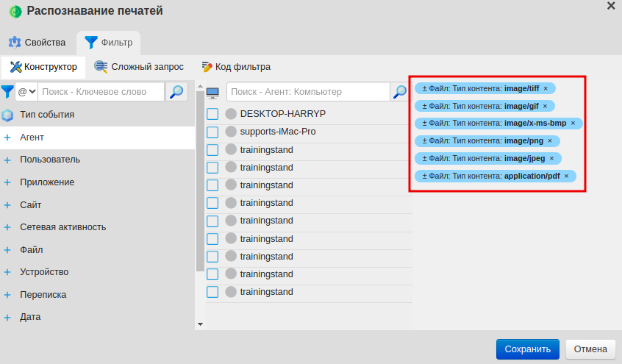Click the agent computer search field
622x364 pixels.
pyautogui.click(x=307, y=92)
